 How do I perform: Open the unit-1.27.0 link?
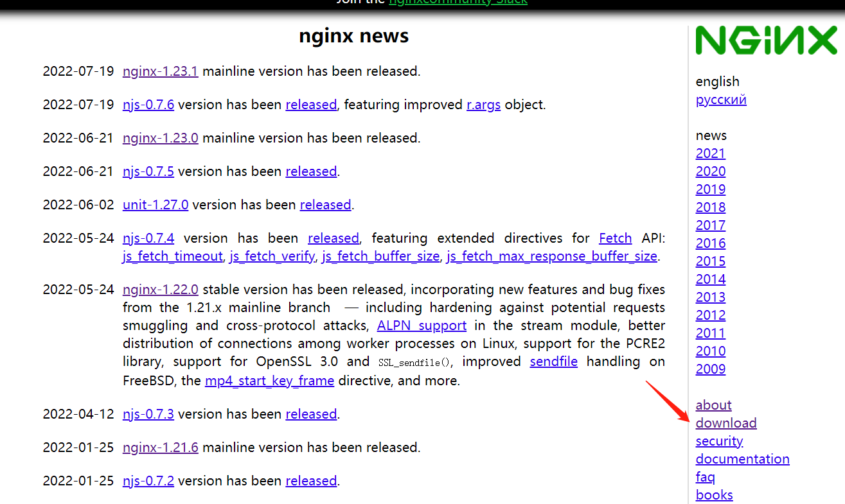[x=156, y=205]
